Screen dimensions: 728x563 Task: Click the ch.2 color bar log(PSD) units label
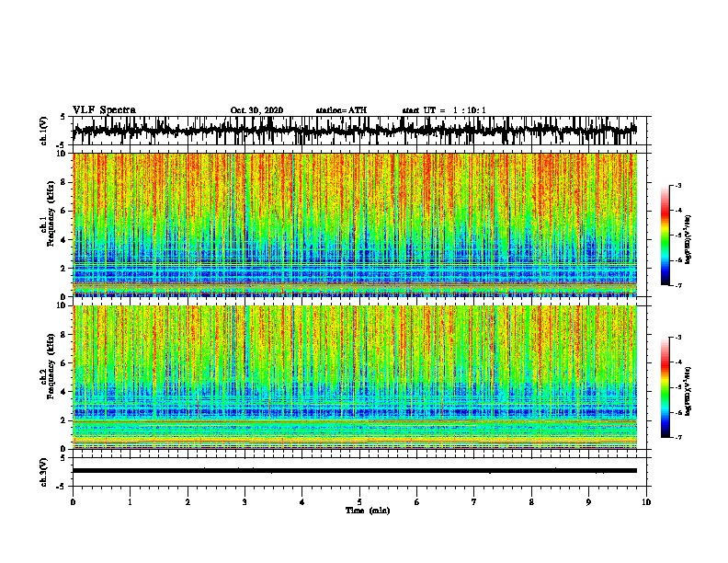(x=688, y=391)
